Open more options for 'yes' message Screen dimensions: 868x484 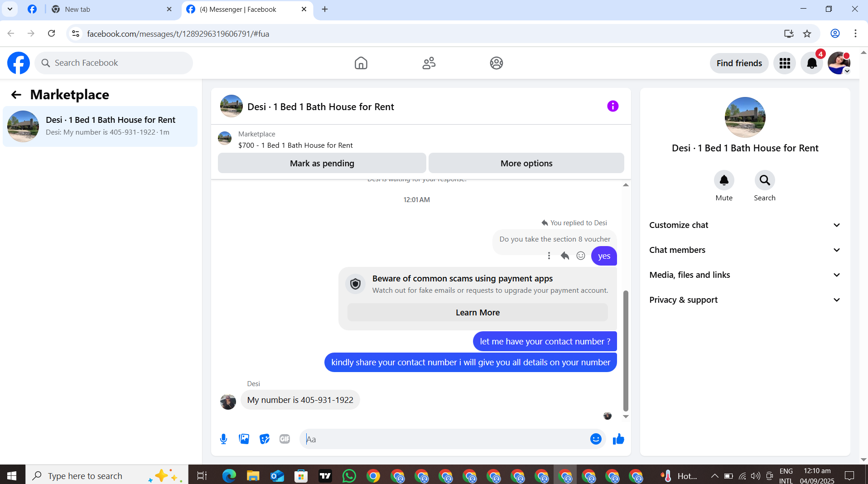point(549,256)
